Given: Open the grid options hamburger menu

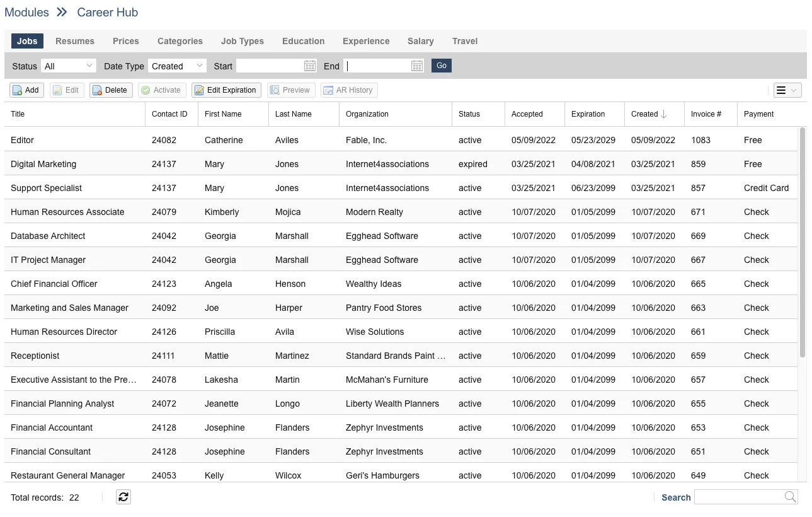Looking at the screenshot, I should (x=787, y=90).
